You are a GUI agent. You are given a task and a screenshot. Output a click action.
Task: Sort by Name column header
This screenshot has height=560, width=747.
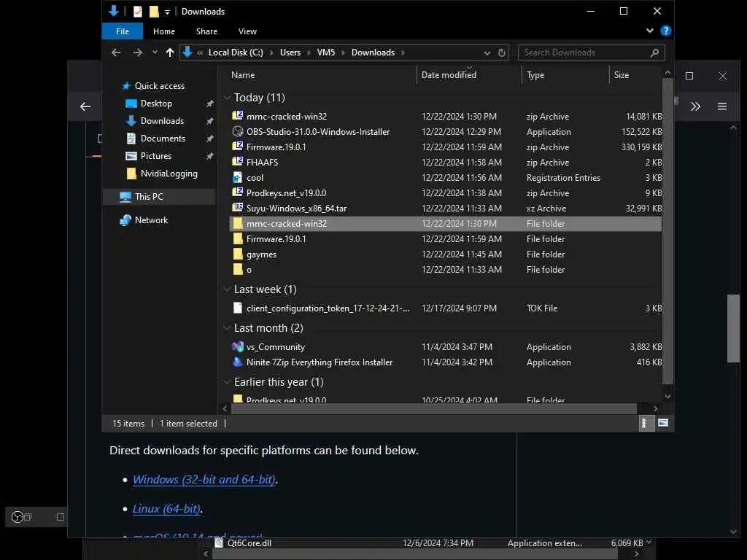click(243, 75)
